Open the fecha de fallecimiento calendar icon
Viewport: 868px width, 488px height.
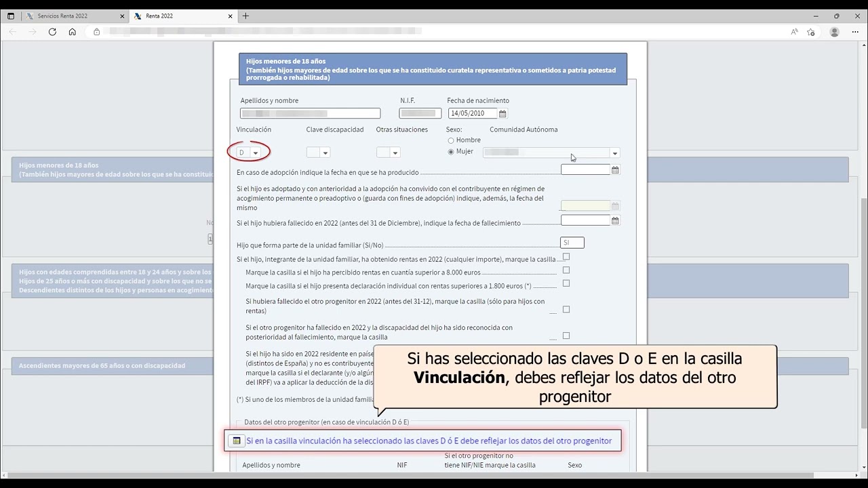(x=615, y=221)
